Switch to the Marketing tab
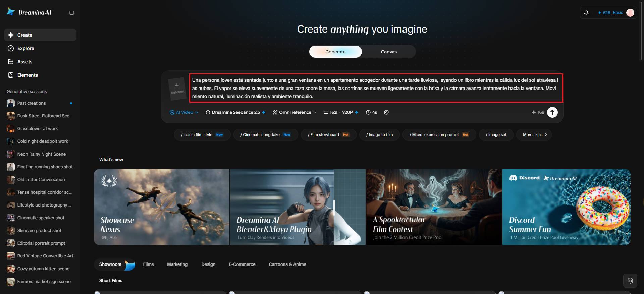Screen dimensions: 644x294 (177, 264)
